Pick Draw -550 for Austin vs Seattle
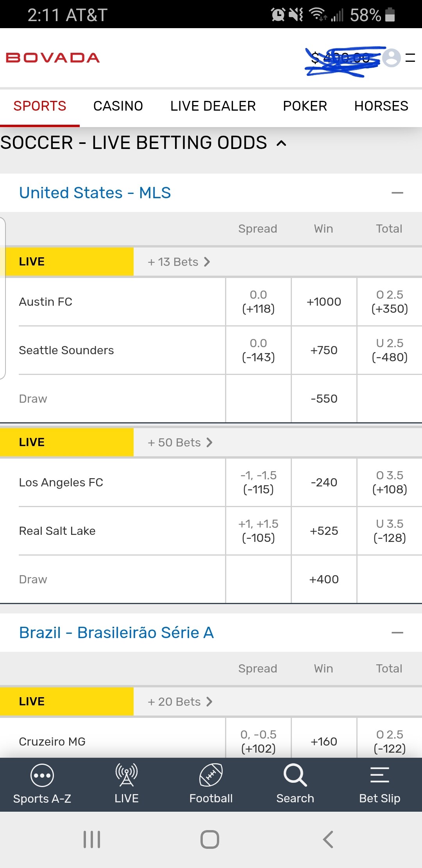 pos(324,399)
